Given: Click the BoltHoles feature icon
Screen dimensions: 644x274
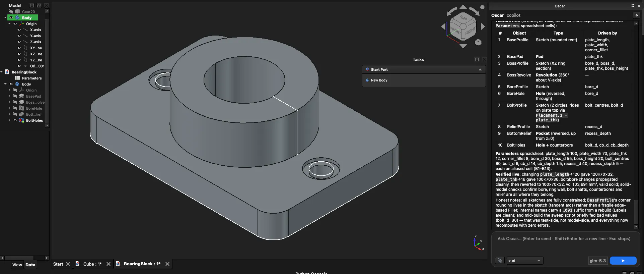Looking at the screenshot, I should tap(21, 120).
